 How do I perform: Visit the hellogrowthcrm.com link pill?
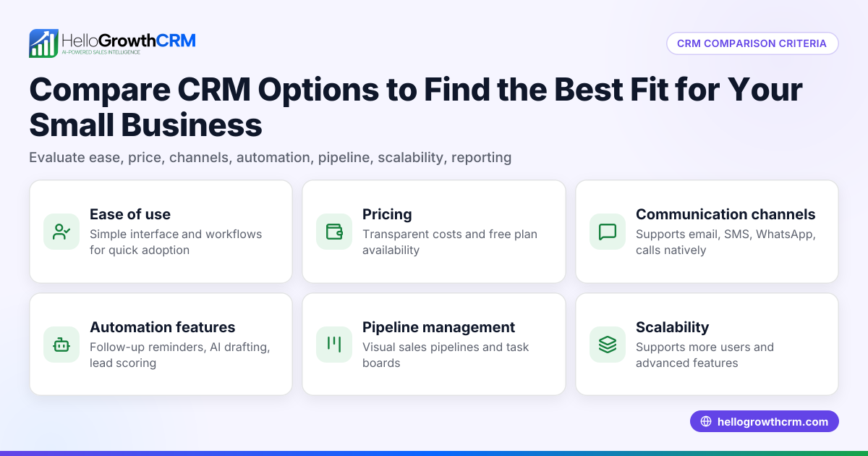click(x=765, y=422)
